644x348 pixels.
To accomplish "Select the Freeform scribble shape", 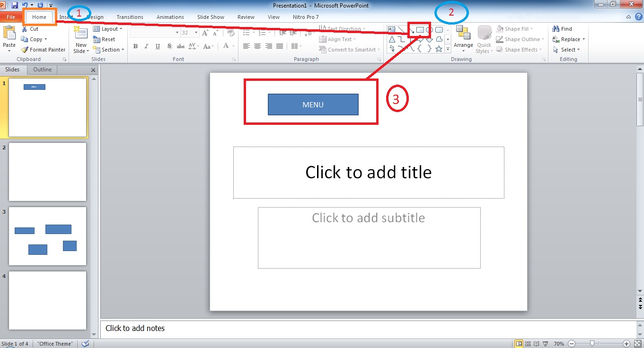I will pyautogui.click(x=392, y=49).
